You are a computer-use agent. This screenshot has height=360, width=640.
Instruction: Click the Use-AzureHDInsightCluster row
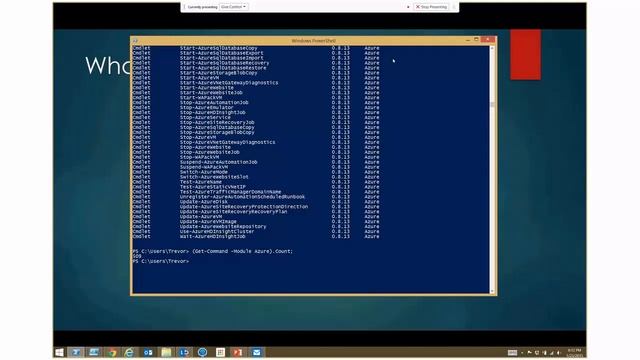[256, 231]
